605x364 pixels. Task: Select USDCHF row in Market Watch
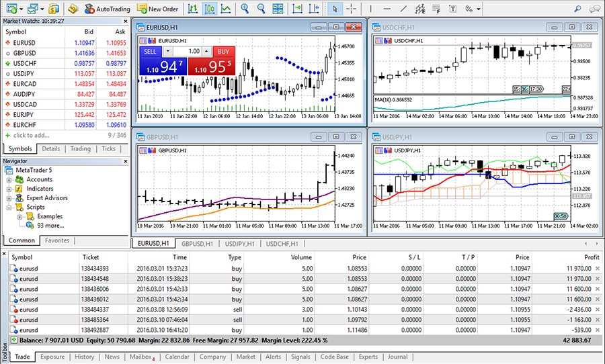click(65, 63)
